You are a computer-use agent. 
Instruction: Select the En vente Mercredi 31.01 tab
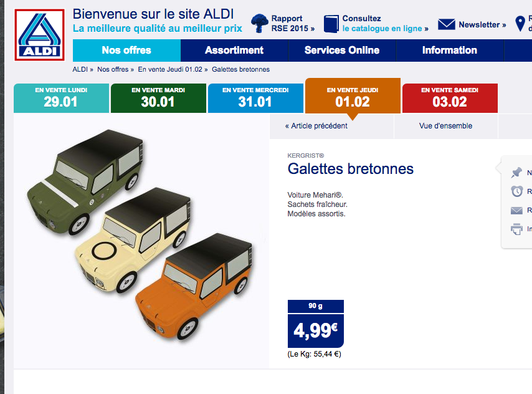pyautogui.click(x=255, y=98)
